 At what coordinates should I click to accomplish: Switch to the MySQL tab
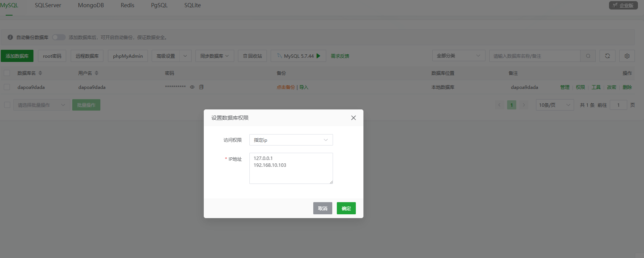coord(9,5)
